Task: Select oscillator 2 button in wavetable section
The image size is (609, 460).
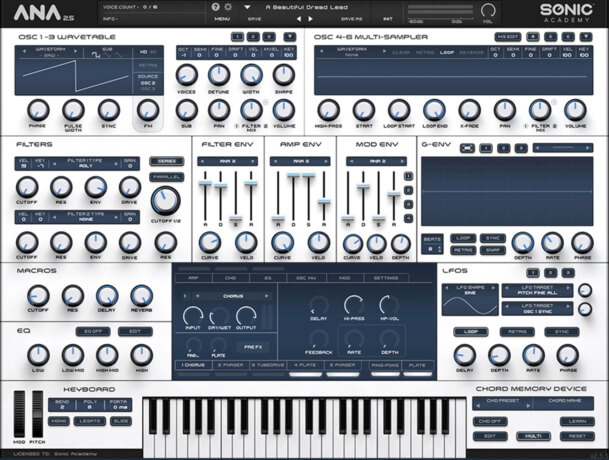Action: coord(253,37)
